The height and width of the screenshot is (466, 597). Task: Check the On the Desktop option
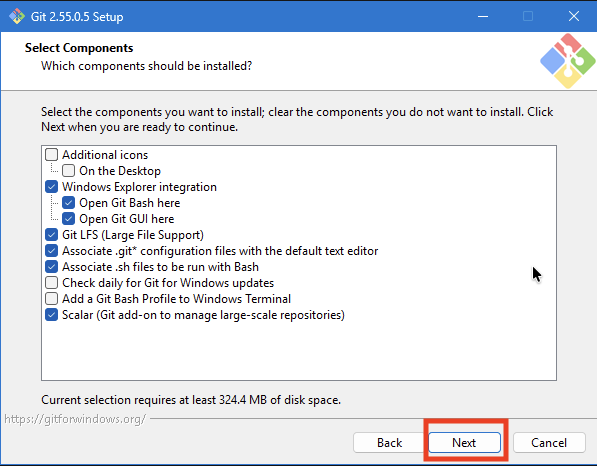[69, 171]
